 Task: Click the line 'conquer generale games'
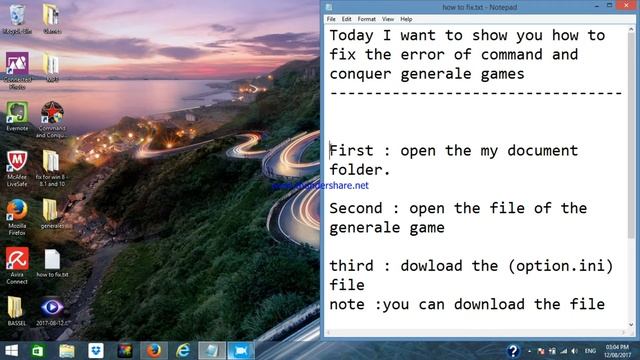tap(427, 74)
